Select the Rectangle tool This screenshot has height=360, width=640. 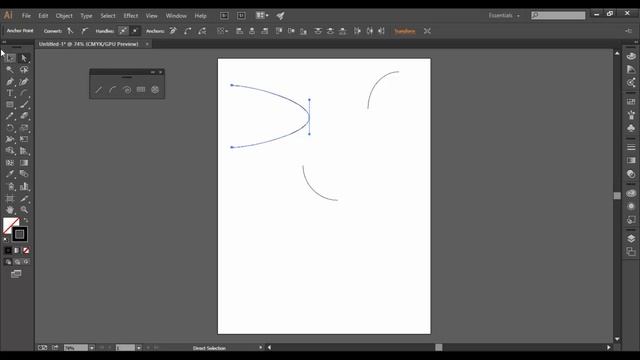click(10, 104)
